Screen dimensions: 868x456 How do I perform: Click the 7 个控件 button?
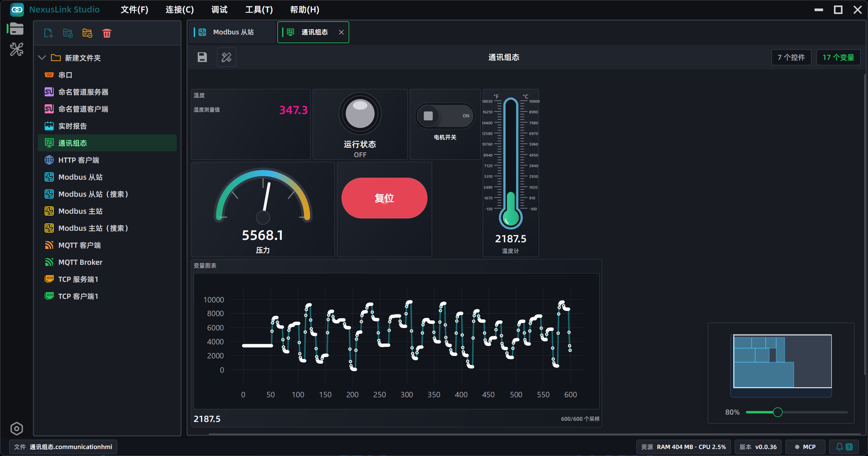791,57
